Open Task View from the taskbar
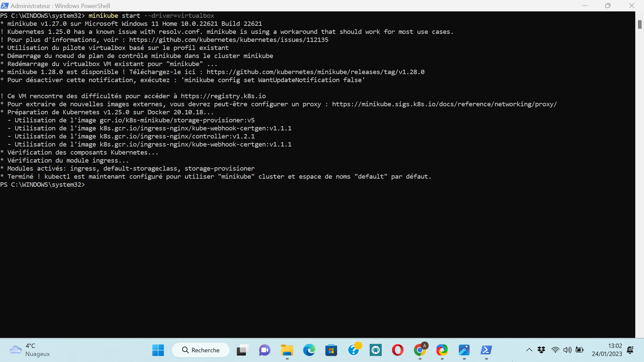Image resolution: width=644 pixels, height=362 pixels. [x=242, y=350]
